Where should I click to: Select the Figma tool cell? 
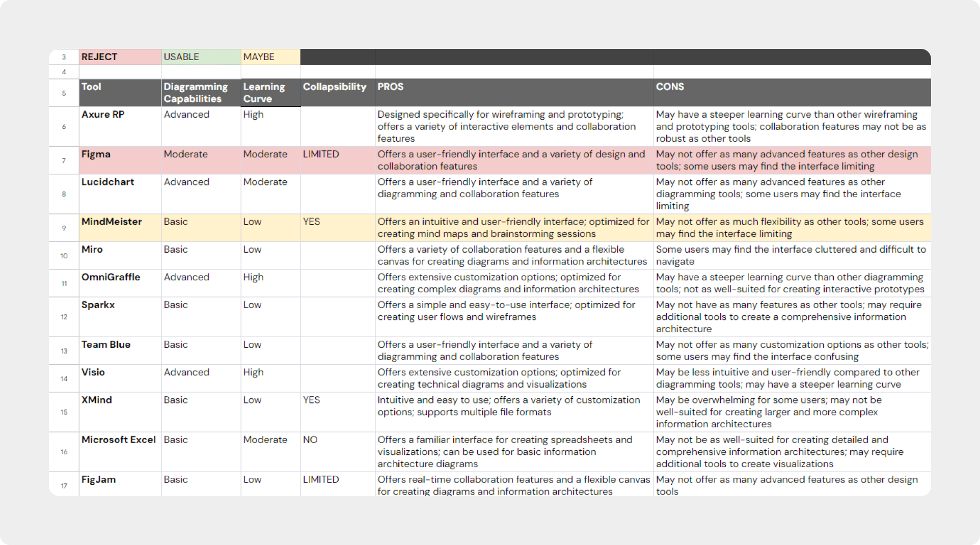coord(120,160)
